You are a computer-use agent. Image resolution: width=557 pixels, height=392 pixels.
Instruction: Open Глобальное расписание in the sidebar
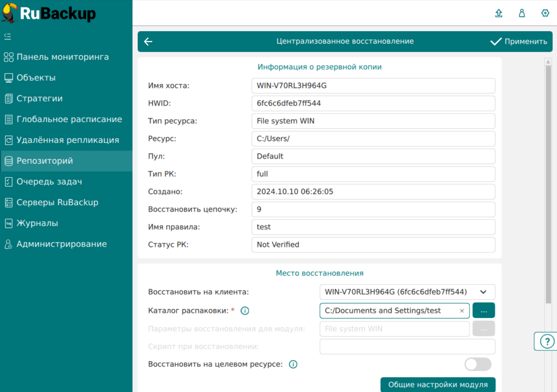[69, 119]
